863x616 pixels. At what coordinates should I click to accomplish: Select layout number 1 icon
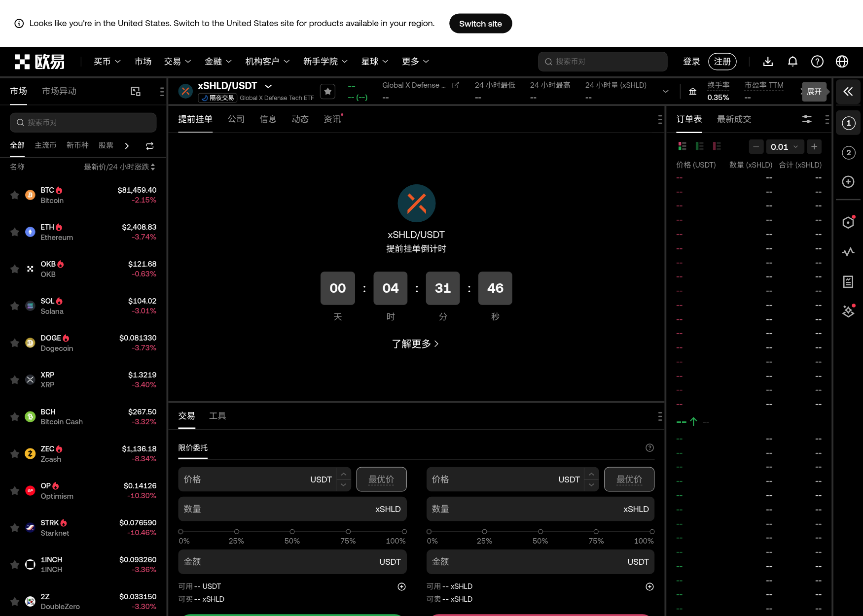[x=848, y=123]
